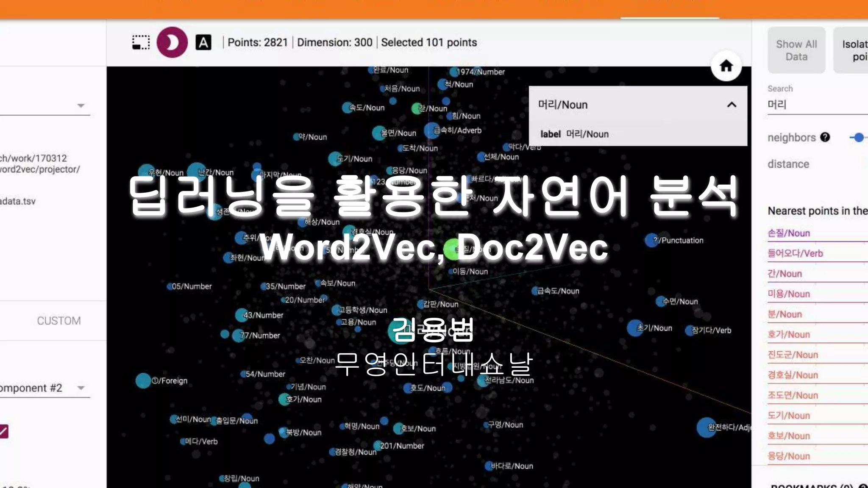Open the left panel dropdown arrow
This screenshot has width=868, height=488.
[x=81, y=105]
